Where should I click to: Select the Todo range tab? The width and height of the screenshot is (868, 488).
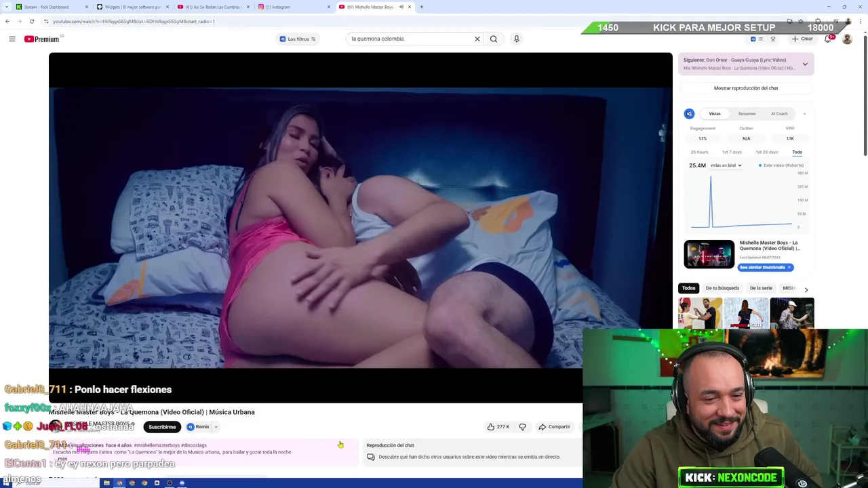[797, 152]
